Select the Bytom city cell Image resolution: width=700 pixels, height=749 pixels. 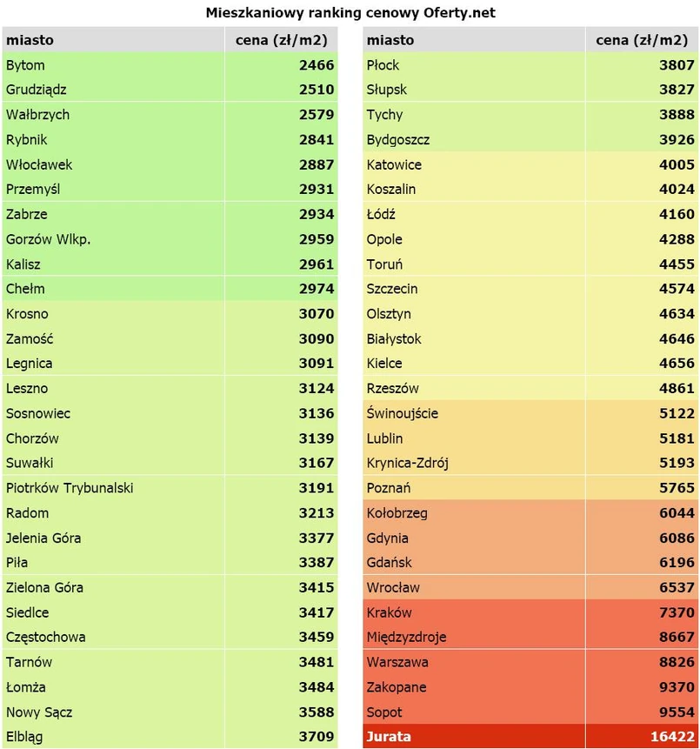(25, 65)
